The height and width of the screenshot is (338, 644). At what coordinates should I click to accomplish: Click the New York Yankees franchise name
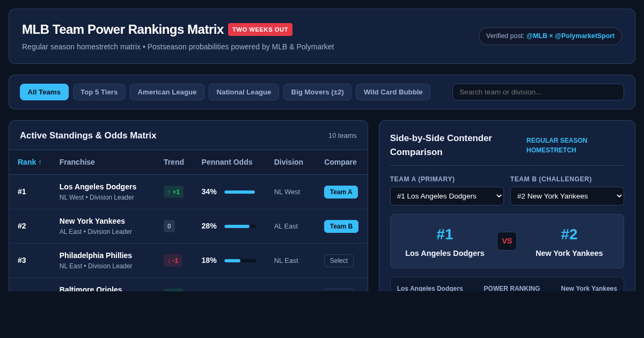pos(92,221)
